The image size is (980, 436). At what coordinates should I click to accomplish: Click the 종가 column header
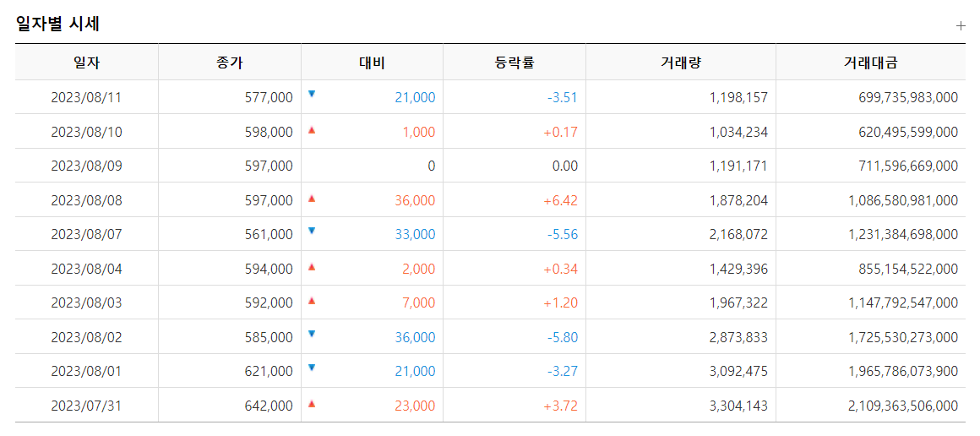point(230,62)
